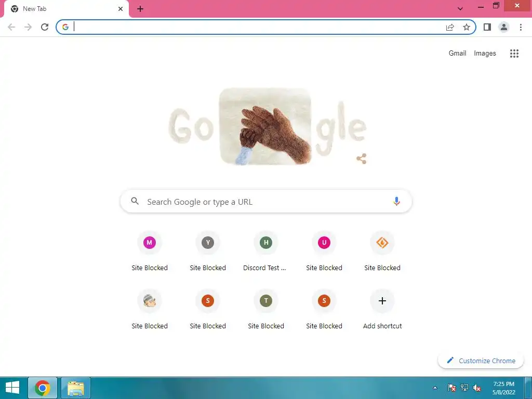Open the profile avatar menu

click(504, 27)
